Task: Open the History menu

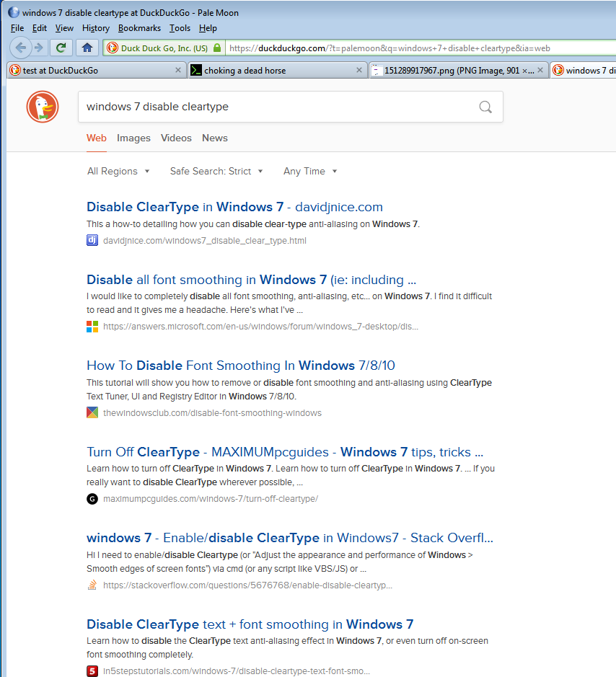Action: tap(96, 28)
